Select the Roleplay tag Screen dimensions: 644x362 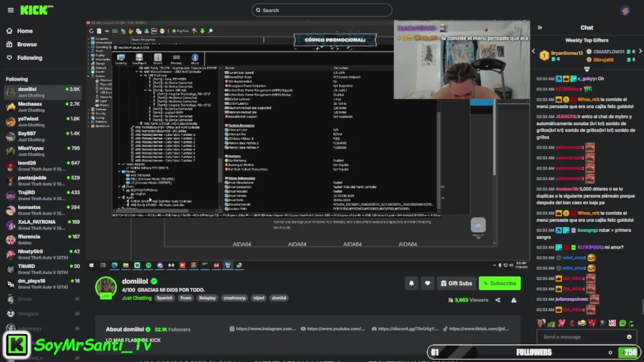point(207,298)
